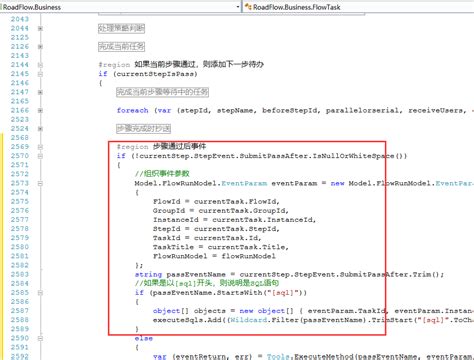Click the collapsed 完成当前任务 region box
The width and height of the screenshot is (474, 360).
coord(121,46)
